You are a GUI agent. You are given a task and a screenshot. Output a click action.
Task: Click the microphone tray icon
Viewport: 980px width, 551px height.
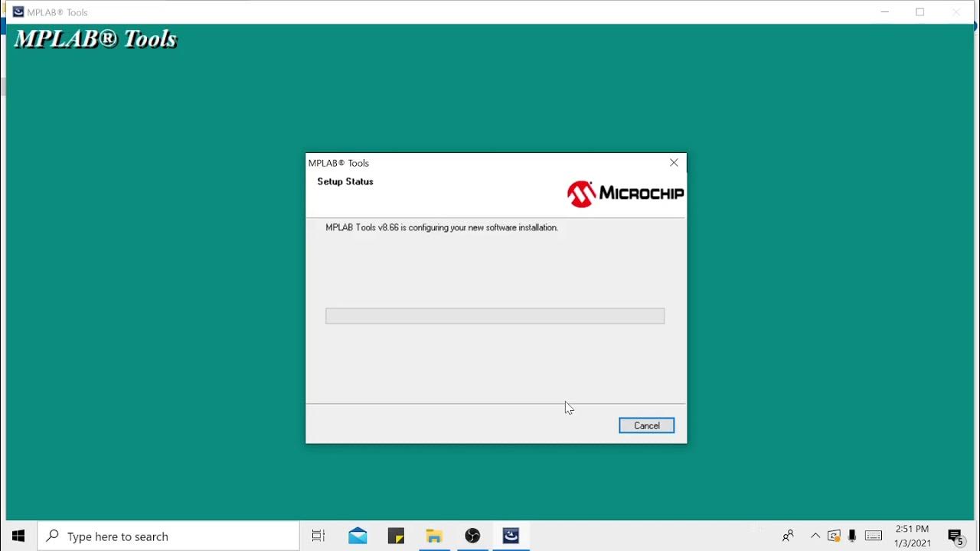(x=852, y=536)
